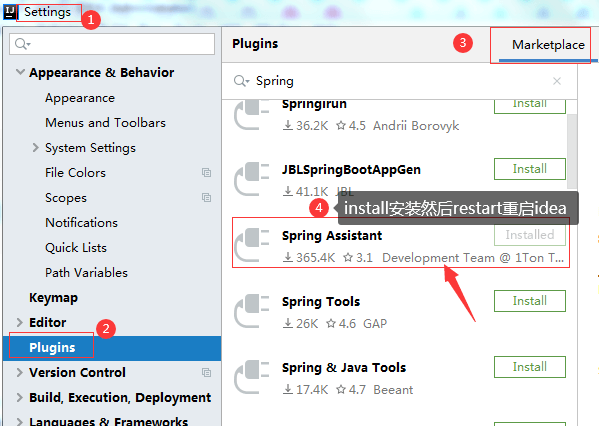Install the Spring & Java Tools plugin
This screenshot has height=426, width=599.
(529, 367)
